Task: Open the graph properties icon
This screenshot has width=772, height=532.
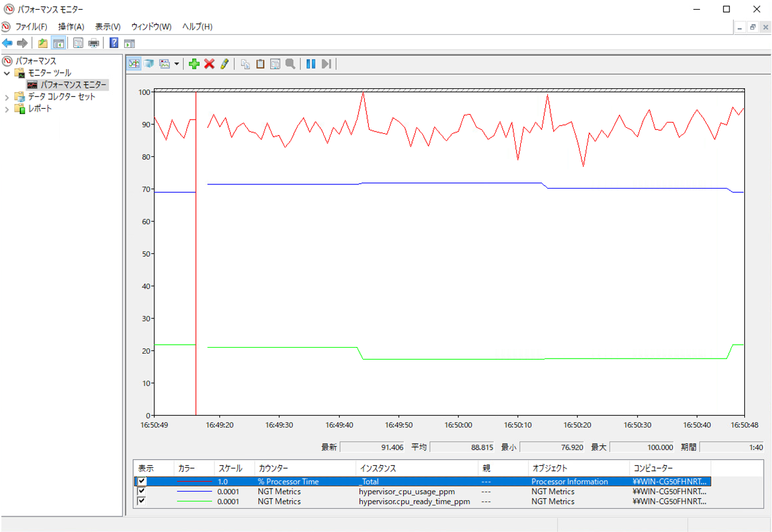Action: pyautogui.click(x=275, y=64)
